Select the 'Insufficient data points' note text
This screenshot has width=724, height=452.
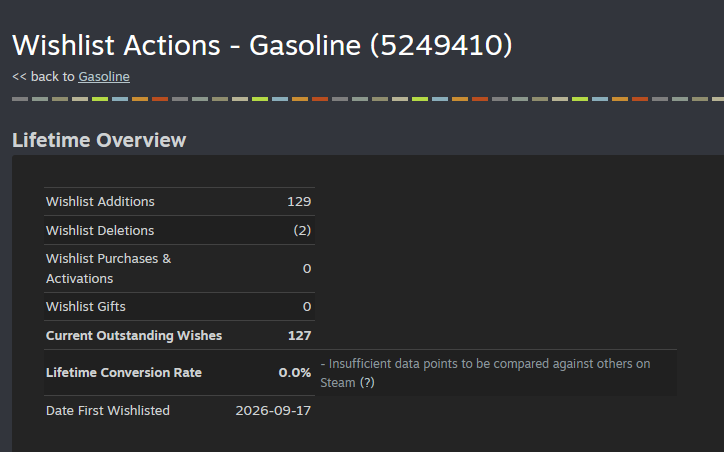coord(485,373)
